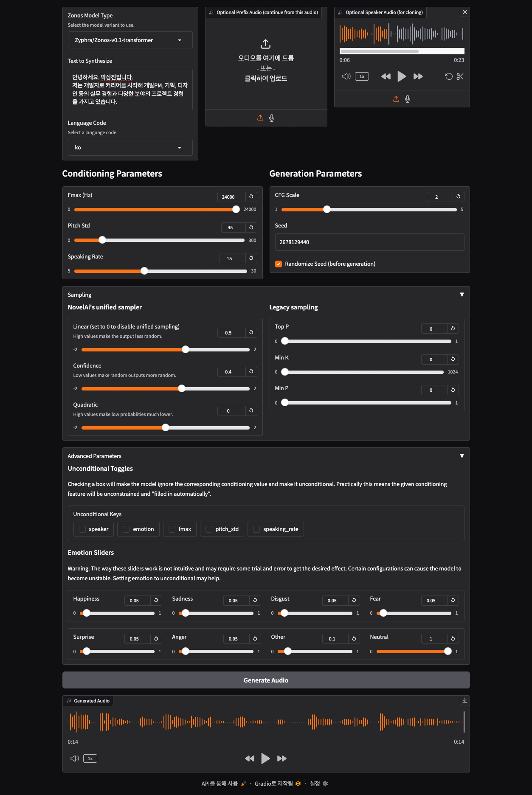Screen dimensions: 532x795
Task: Seek in speaker audio waveform
Action: click(x=402, y=34)
